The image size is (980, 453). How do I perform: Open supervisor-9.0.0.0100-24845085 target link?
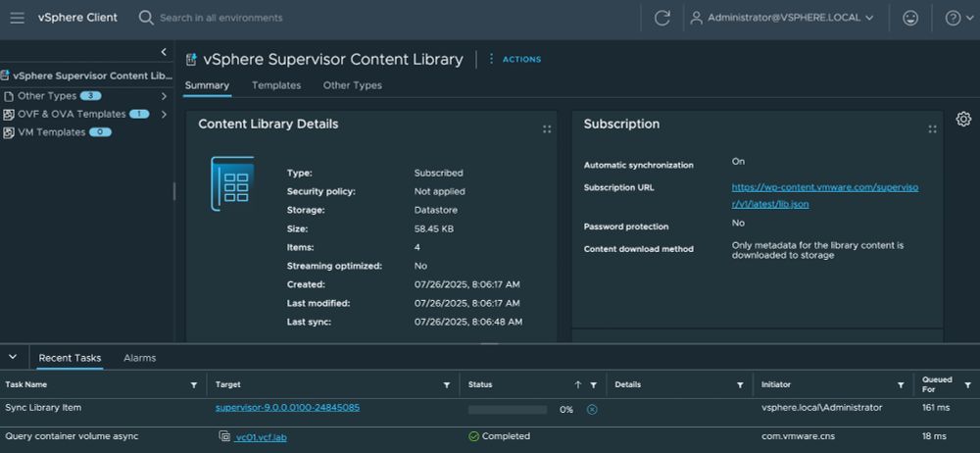(287, 407)
